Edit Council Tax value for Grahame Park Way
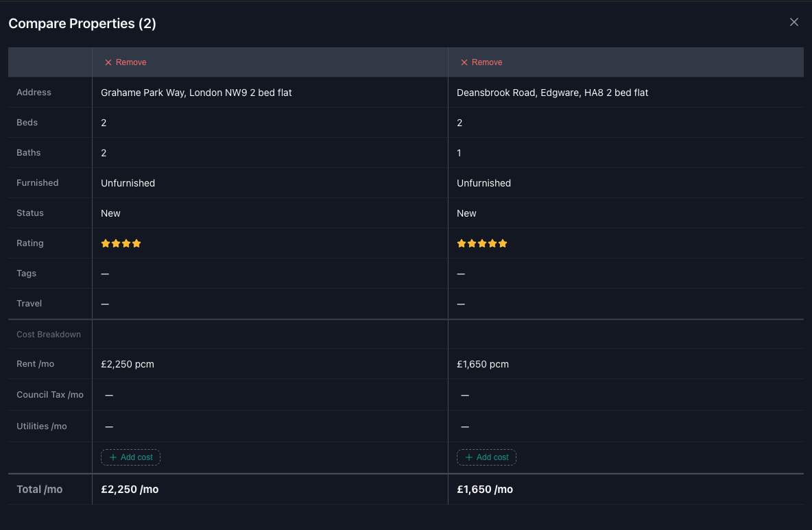This screenshot has height=530, width=812. point(109,395)
